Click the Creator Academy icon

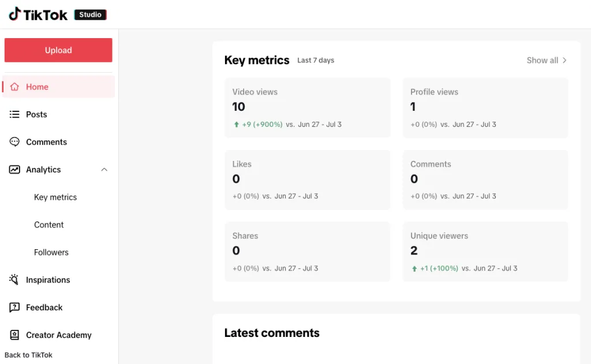tap(14, 335)
